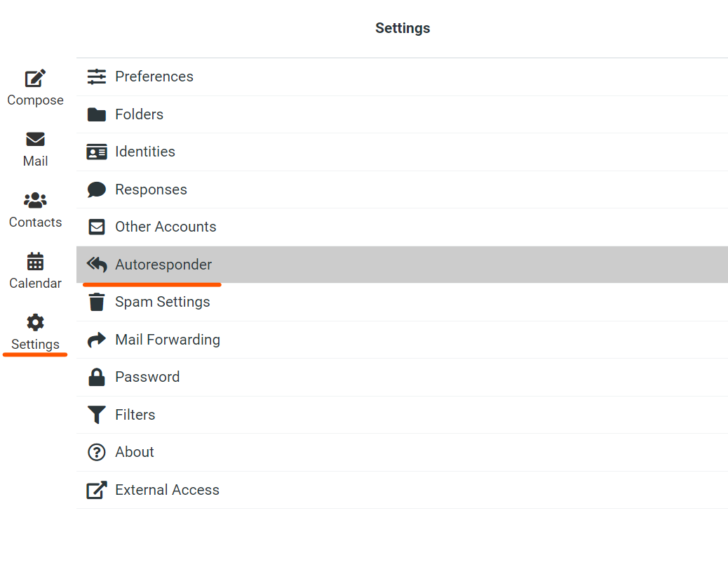Click the Spam Settings trash icon
Viewport: 728px width, 565px height.
pos(97,302)
